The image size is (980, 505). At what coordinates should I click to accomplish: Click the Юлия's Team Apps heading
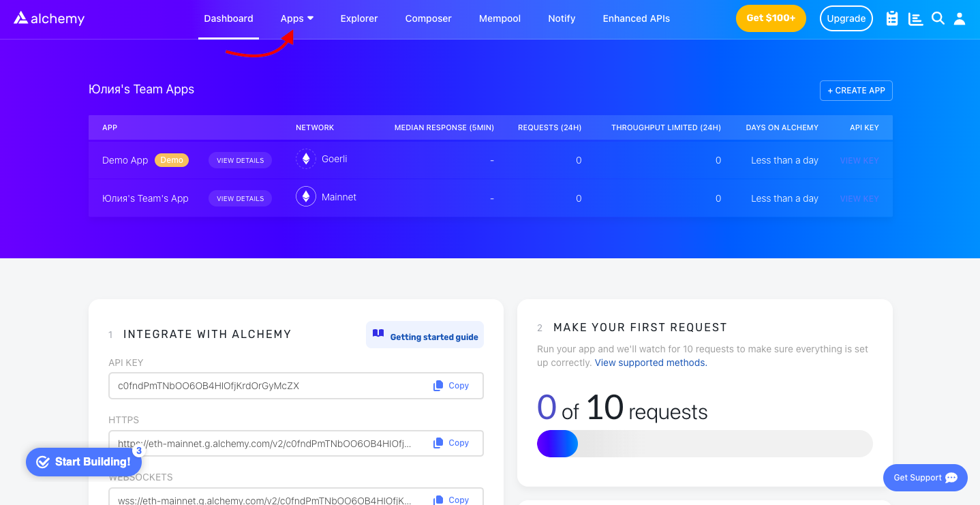[x=141, y=89]
